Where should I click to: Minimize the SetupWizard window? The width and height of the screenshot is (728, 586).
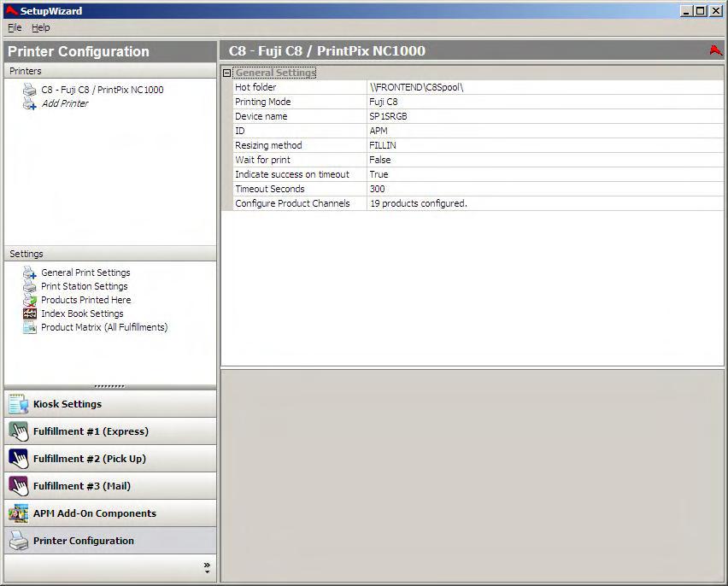pos(686,11)
